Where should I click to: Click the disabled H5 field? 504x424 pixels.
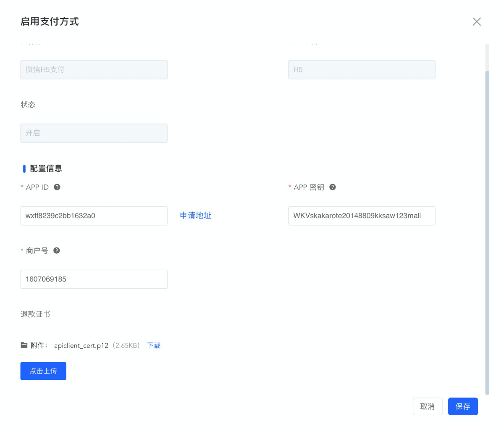click(361, 69)
